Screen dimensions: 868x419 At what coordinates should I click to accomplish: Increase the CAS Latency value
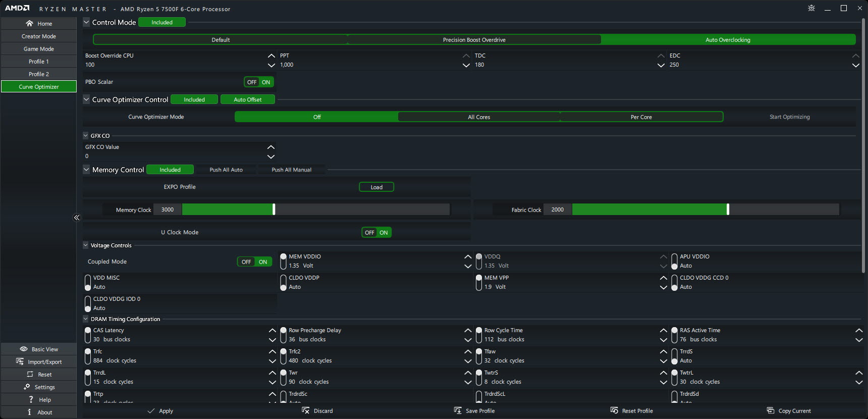pyautogui.click(x=273, y=330)
